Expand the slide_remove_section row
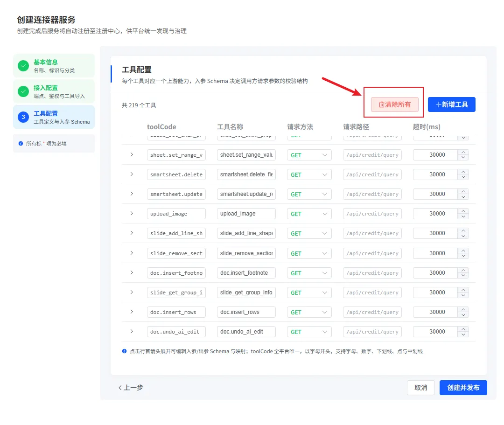The image size is (504, 425). pos(132,253)
